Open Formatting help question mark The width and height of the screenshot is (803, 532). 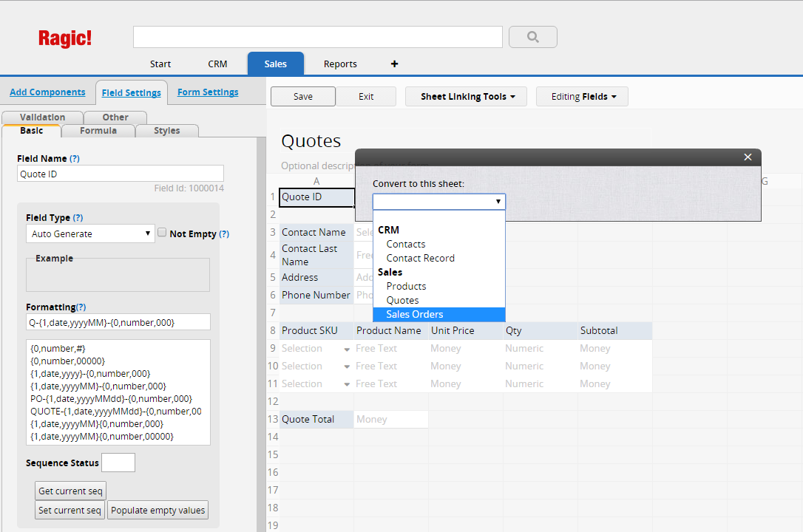click(81, 307)
